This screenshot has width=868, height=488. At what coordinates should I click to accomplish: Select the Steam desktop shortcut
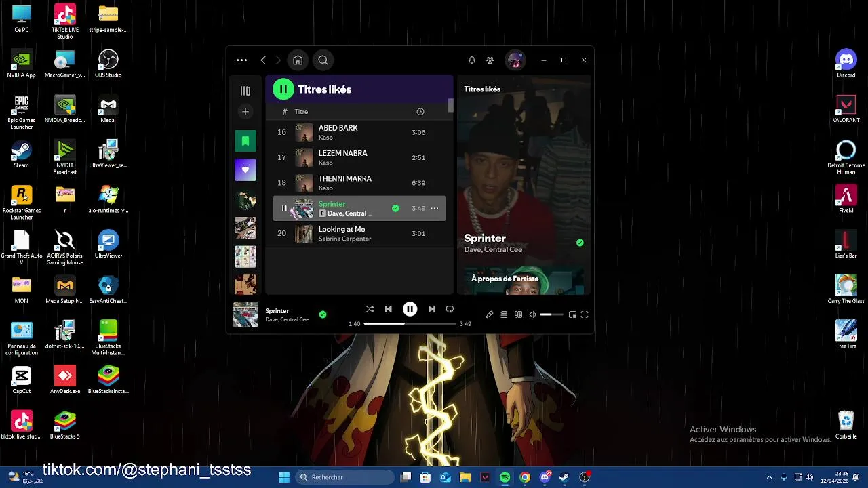(x=21, y=154)
